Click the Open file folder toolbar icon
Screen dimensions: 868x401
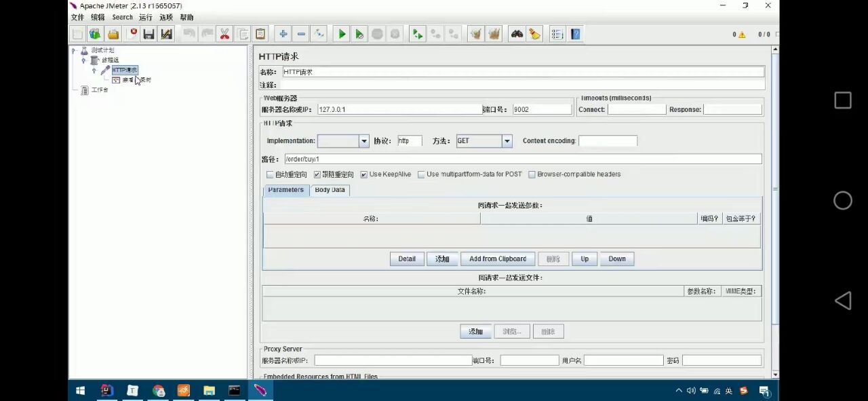pyautogui.click(x=113, y=34)
